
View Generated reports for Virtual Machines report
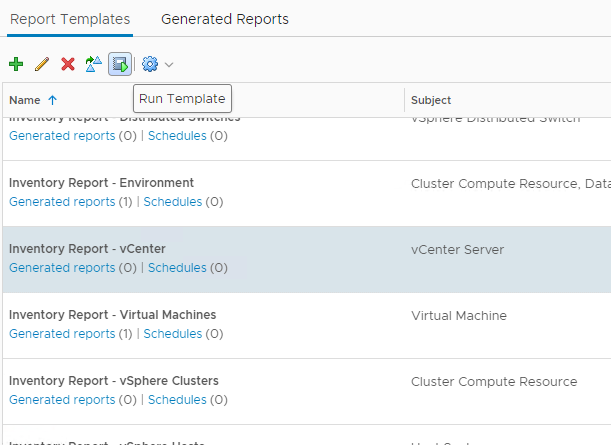[x=62, y=334]
